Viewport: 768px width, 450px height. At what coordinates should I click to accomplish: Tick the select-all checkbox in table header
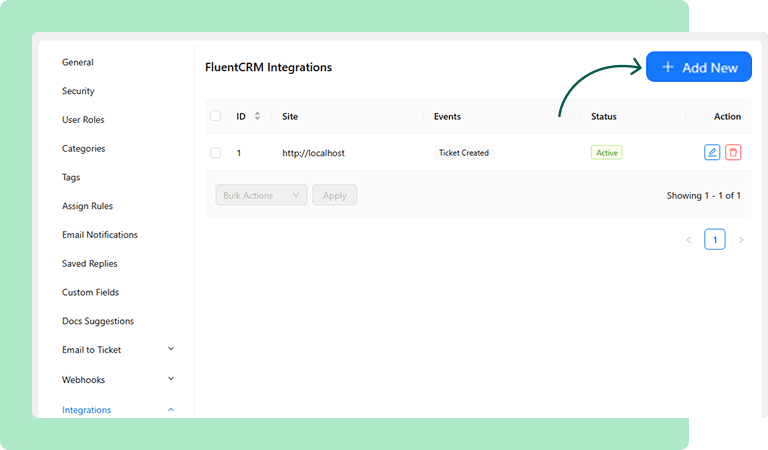[x=216, y=116]
